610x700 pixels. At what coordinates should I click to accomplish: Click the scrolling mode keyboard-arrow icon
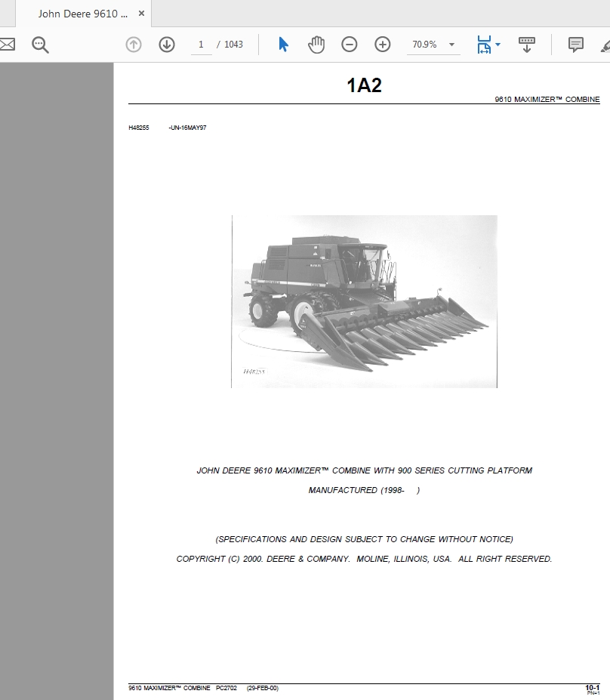[526, 45]
